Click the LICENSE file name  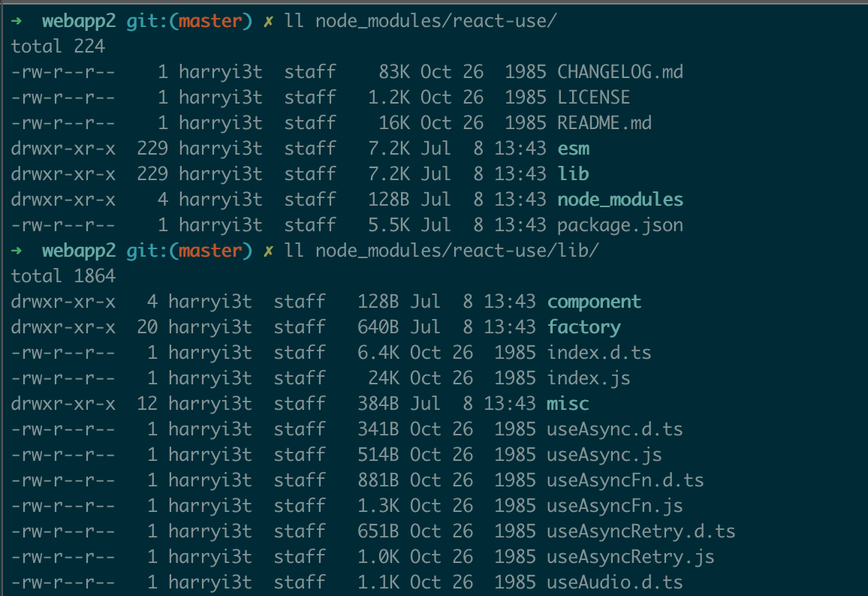(x=593, y=98)
